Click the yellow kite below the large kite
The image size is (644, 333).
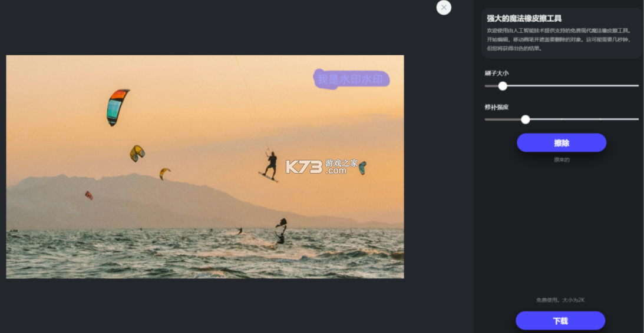click(137, 154)
